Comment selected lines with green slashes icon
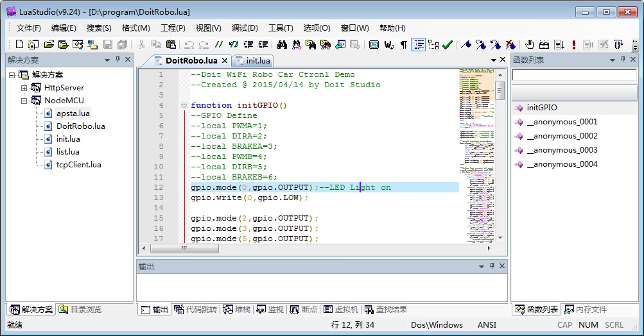644x336 pixels. click(x=219, y=44)
